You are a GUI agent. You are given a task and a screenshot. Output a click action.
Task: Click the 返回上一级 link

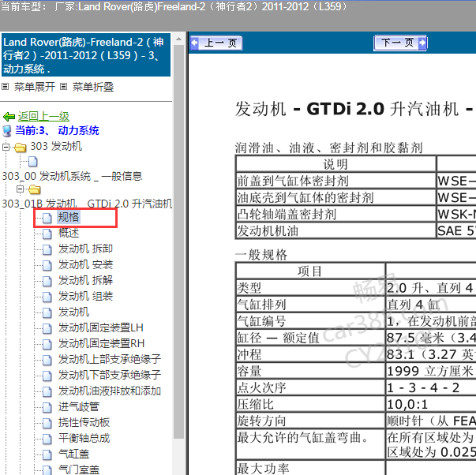click(43, 116)
